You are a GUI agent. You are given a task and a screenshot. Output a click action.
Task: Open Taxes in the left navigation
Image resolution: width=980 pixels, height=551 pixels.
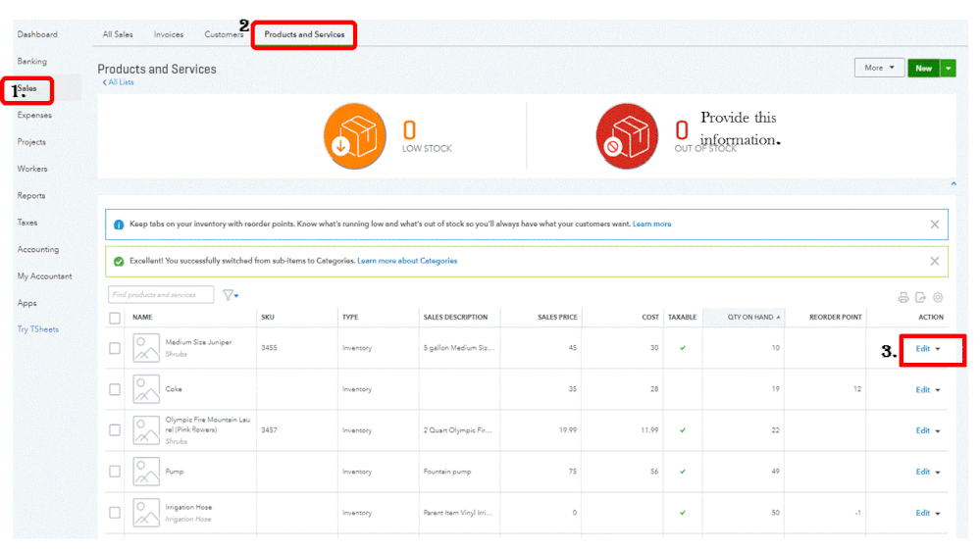tap(27, 223)
